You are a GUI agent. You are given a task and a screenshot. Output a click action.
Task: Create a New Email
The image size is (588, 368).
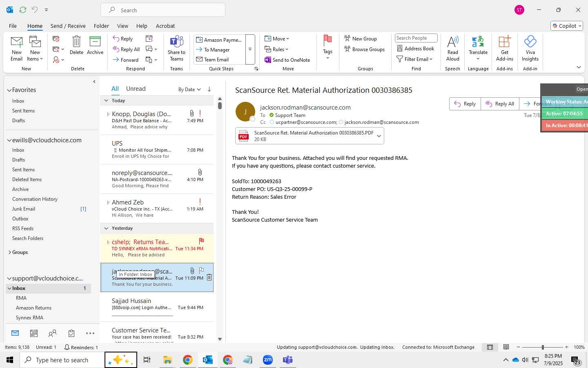(x=17, y=48)
